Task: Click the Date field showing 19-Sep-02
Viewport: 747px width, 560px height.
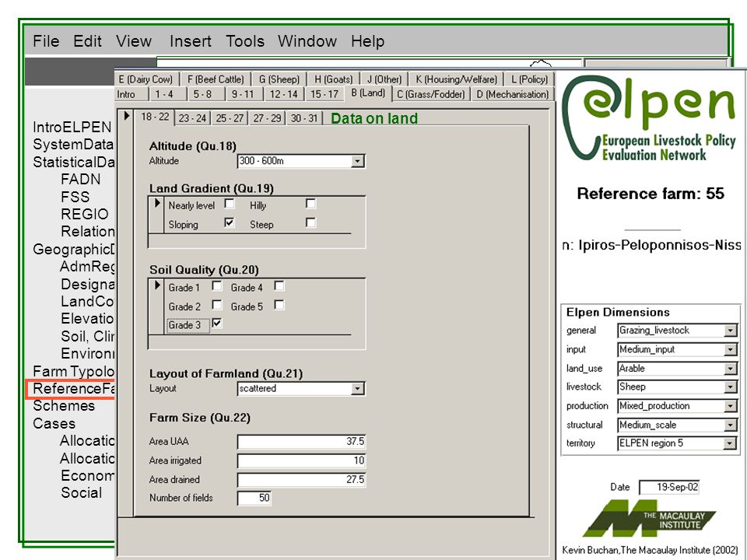Action: tap(669, 487)
